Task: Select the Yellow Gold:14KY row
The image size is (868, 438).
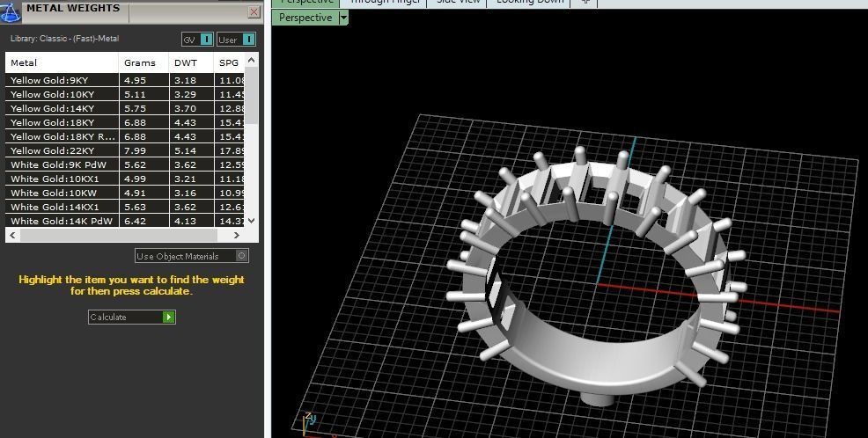Action: [125, 108]
